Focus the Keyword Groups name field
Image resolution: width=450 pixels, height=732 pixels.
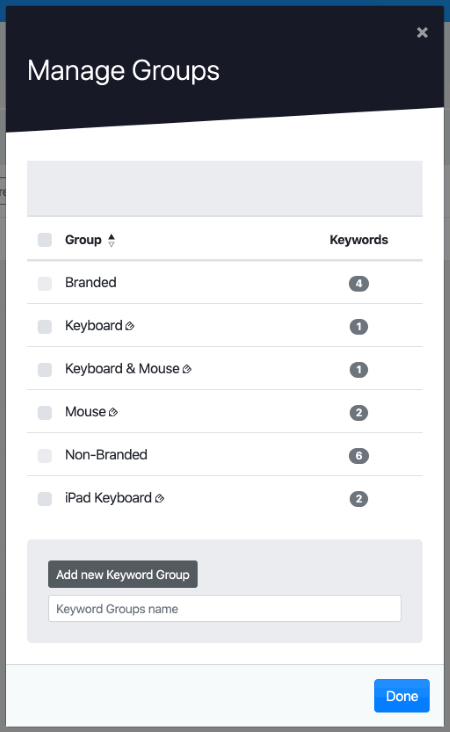(x=225, y=609)
